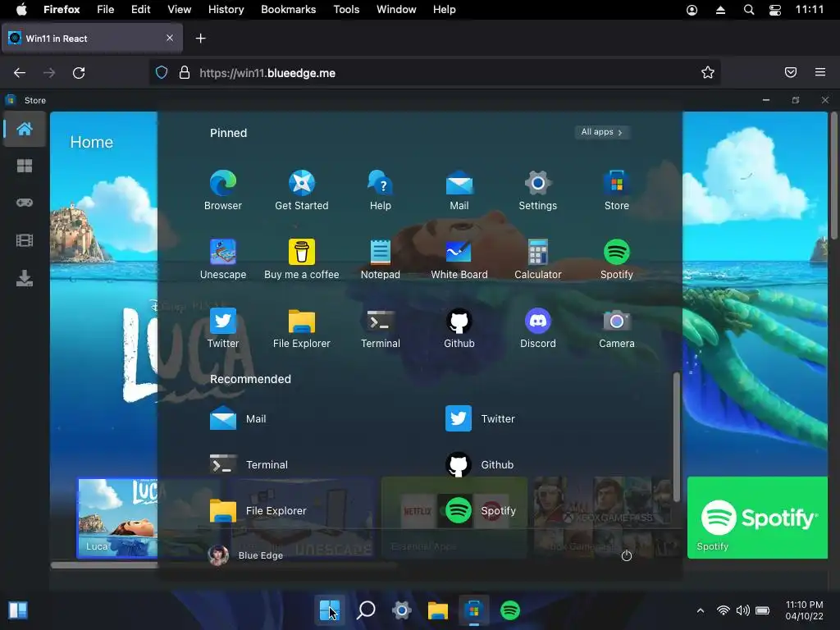Open the Discord app

click(x=538, y=328)
